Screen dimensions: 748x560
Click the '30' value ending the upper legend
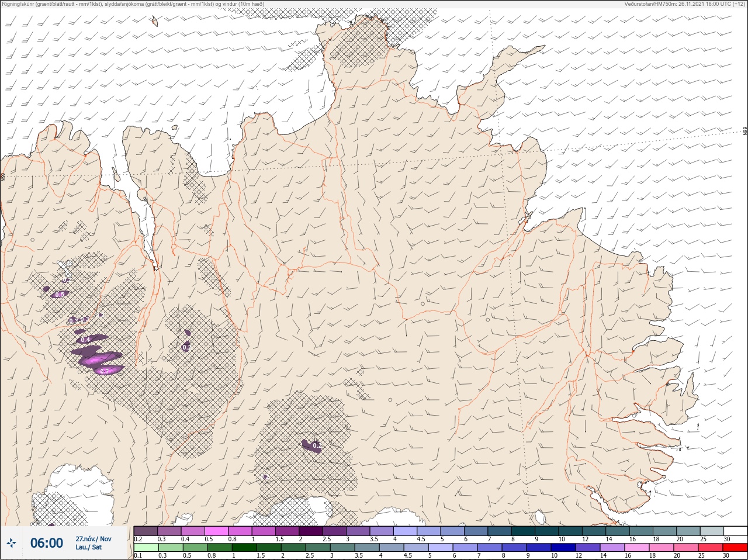[x=727, y=539]
